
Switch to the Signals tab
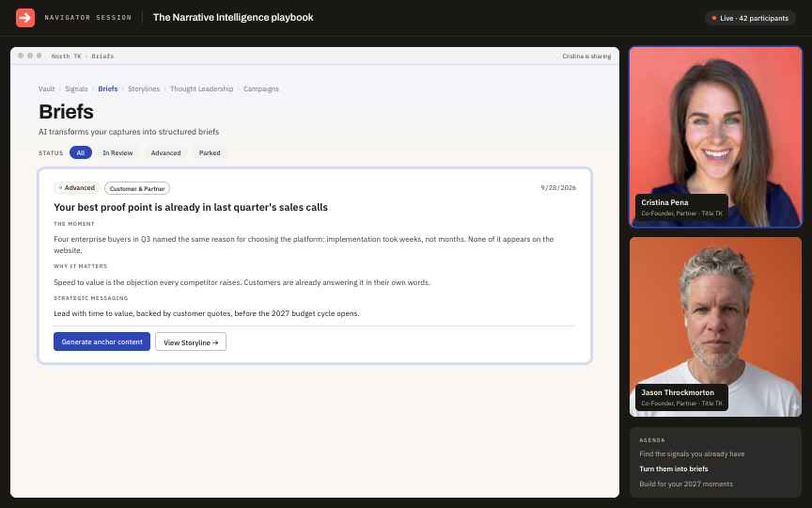point(76,88)
